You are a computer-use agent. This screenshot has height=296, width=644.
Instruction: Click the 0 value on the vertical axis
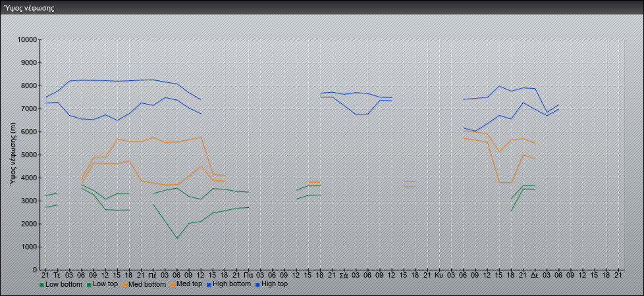[36, 270]
